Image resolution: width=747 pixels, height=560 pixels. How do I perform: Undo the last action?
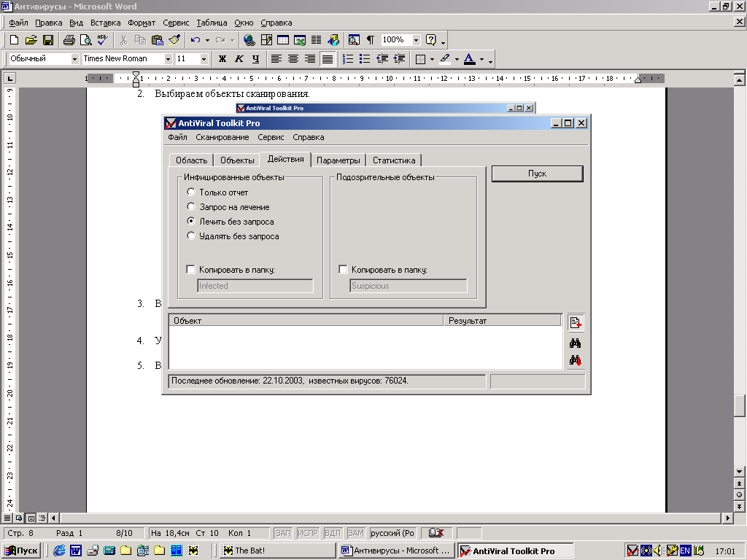(196, 40)
